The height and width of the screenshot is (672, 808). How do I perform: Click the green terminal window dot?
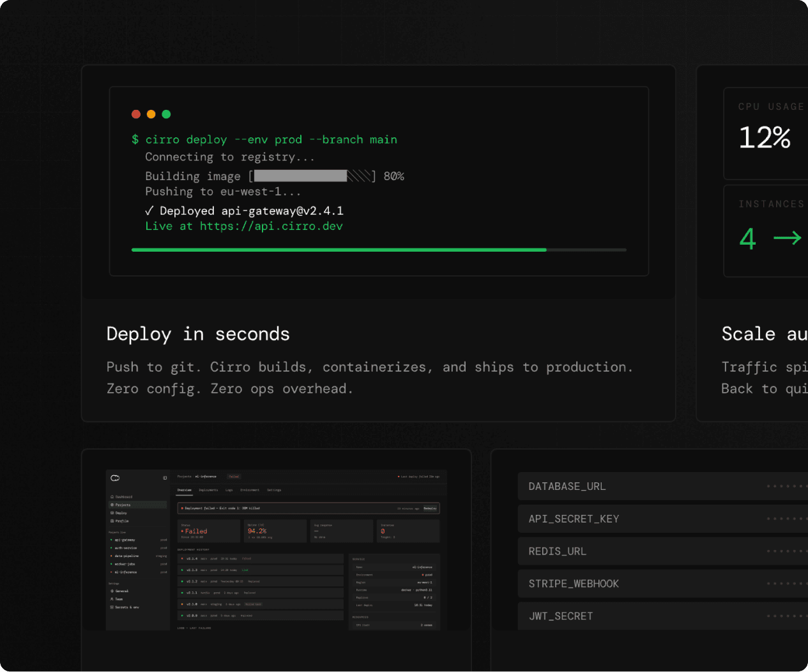pos(167,114)
